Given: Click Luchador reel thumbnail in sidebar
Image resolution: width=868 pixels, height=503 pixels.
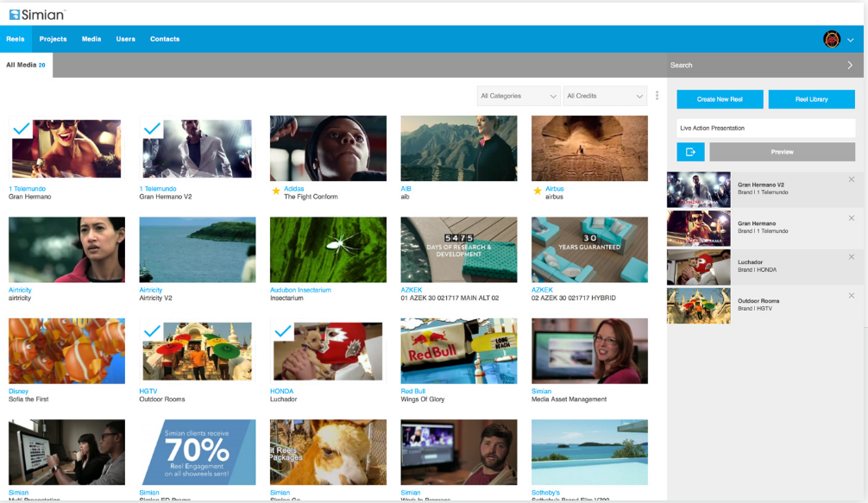Looking at the screenshot, I should (699, 267).
